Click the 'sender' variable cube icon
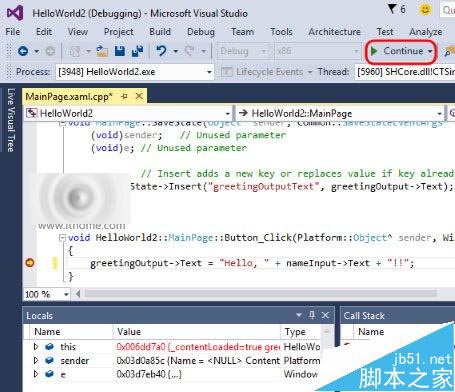Viewport: 455px width, 392px height. coord(49,360)
